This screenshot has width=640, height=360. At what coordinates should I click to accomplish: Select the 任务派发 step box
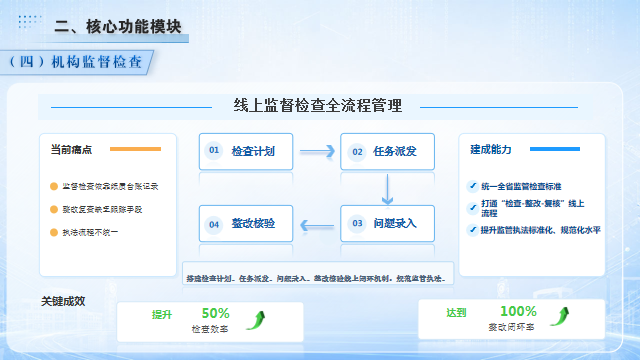pyautogui.click(x=387, y=151)
